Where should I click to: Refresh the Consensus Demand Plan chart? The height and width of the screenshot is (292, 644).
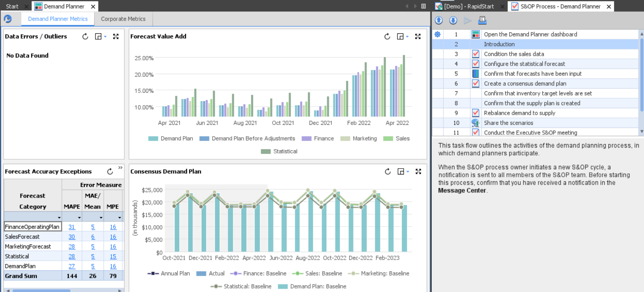pyautogui.click(x=388, y=171)
